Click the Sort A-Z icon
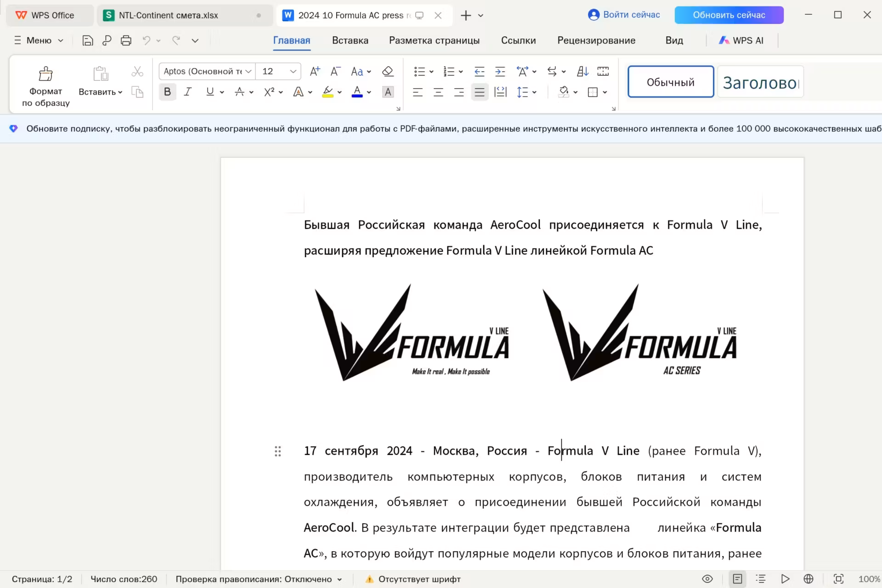 click(582, 71)
